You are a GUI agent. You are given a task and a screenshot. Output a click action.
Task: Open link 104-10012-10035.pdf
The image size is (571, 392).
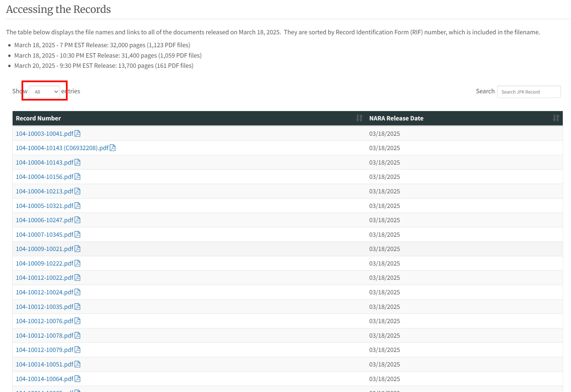[x=44, y=307]
